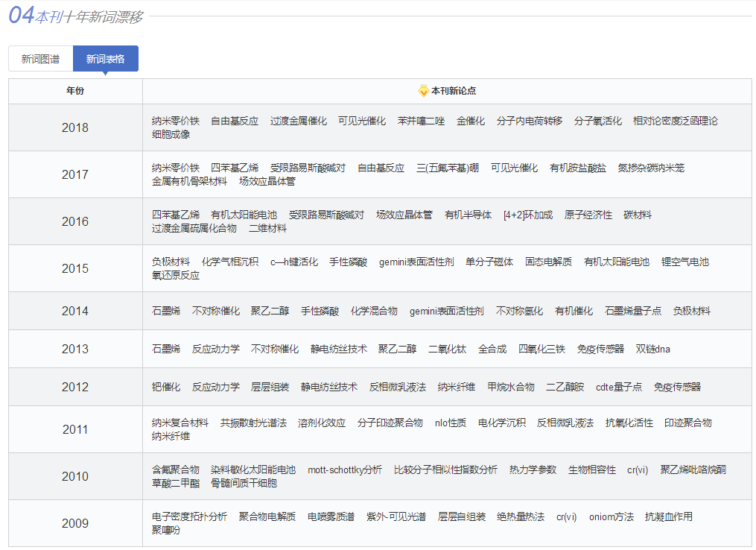Open the 石墨烯量子点 keyword
This screenshot has width=756, height=550.
pyautogui.click(x=632, y=311)
